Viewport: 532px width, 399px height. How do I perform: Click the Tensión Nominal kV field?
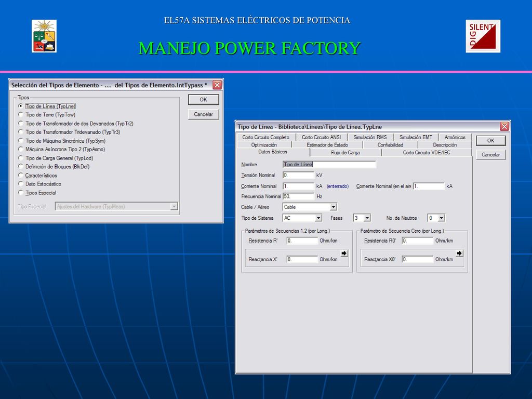[298, 175]
